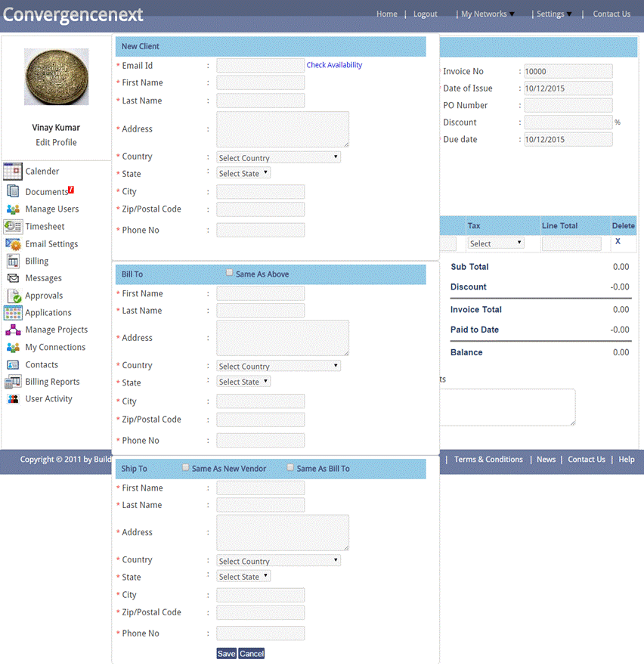The width and height of the screenshot is (644, 672).
Task: Click the Billing Reports icon
Action: coord(13,382)
